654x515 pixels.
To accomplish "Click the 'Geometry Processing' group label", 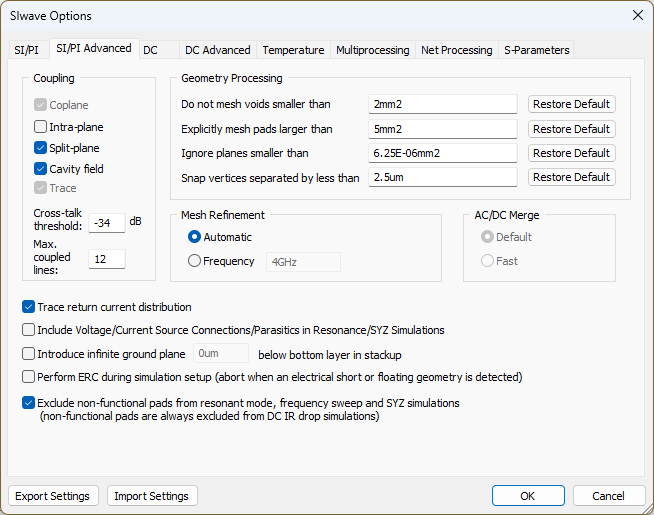I will (231, 78).
